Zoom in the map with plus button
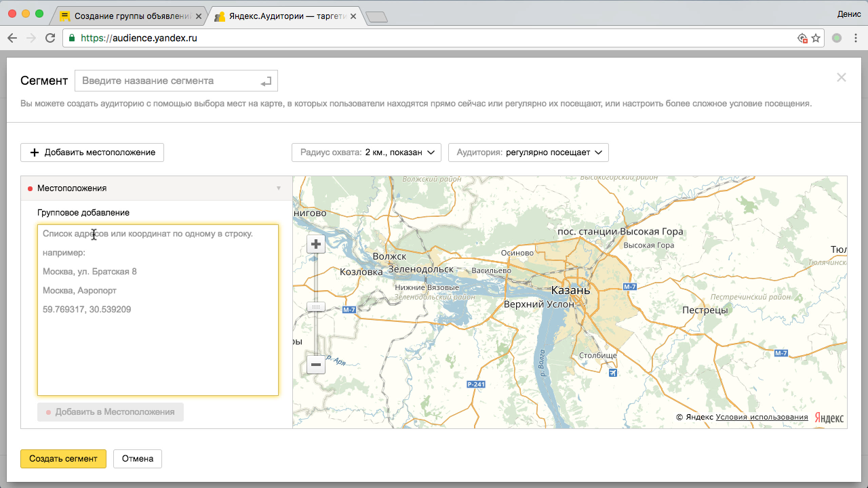This screenshot has height=488, width=868. coord(315,245)
